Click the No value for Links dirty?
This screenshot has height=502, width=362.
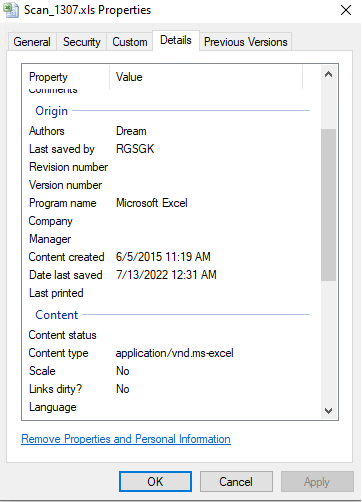click(x=122, y=389)
